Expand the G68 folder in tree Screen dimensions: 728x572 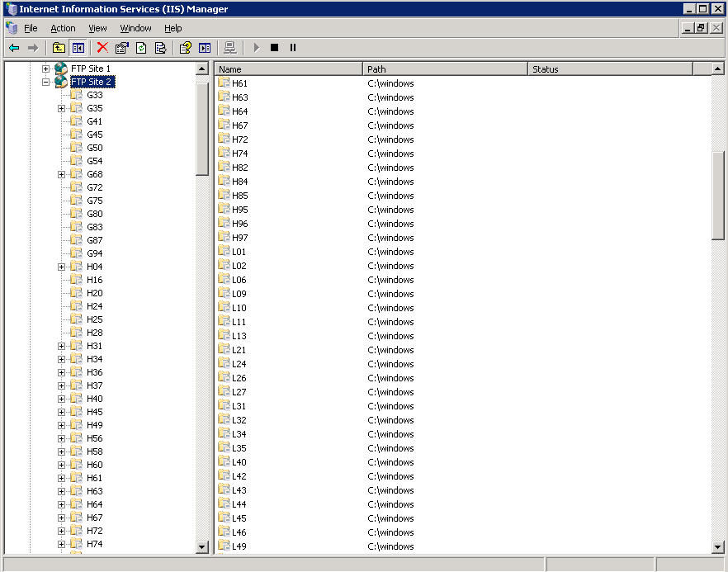pos(61,175)
